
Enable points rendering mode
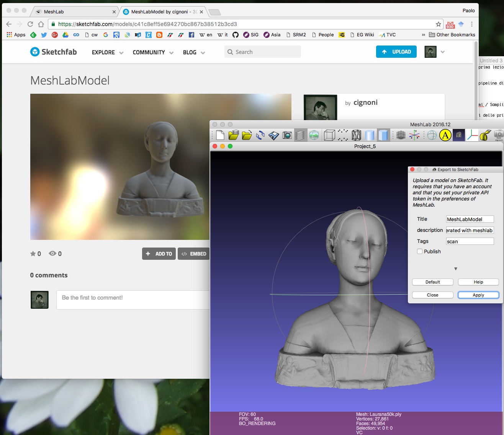click(x=342, y=135)
